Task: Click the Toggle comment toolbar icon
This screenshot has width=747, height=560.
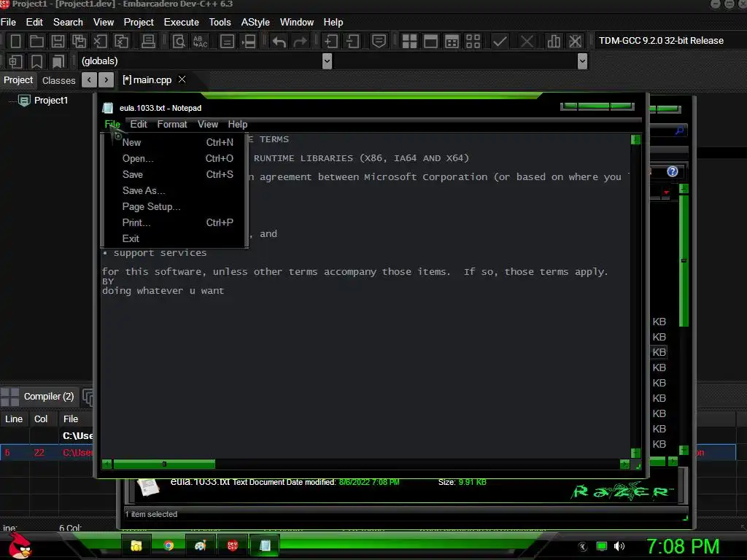Action: [379, 41]
